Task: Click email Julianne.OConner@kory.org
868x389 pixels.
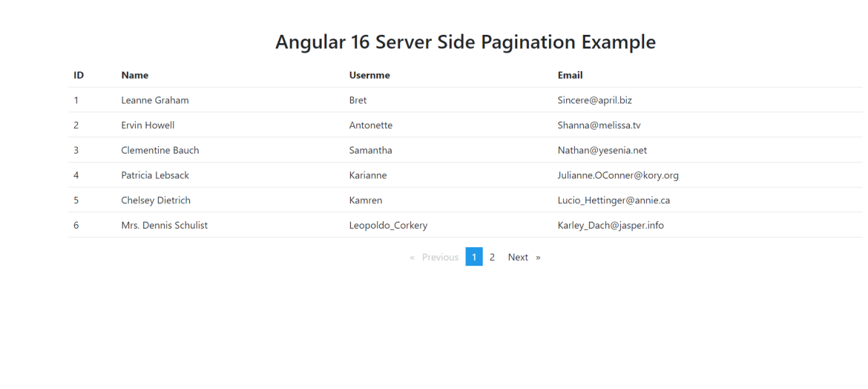Action: [618, 175]
